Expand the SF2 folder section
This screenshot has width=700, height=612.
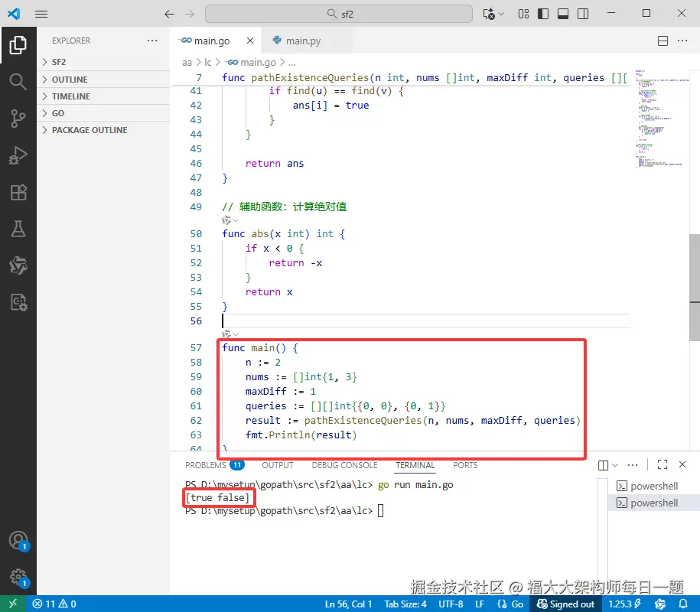103,62
